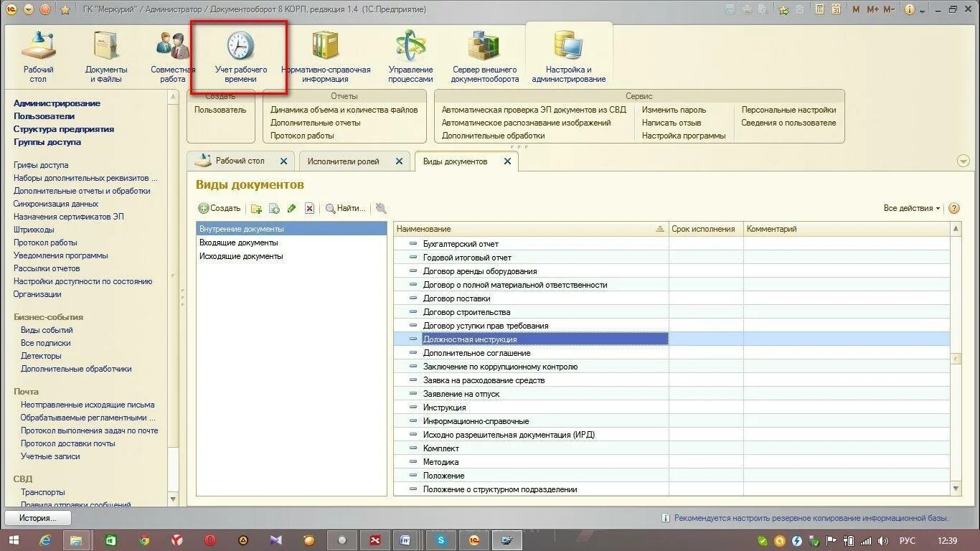Open the Рабочий стол section
The width and height of the screenshot is (980, 551).
38,57
